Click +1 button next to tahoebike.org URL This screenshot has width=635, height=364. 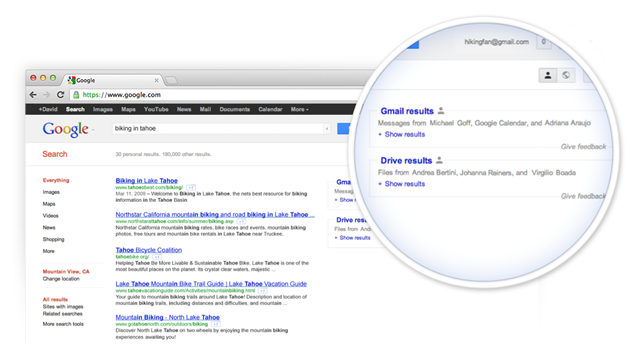(x=157, y=257)
